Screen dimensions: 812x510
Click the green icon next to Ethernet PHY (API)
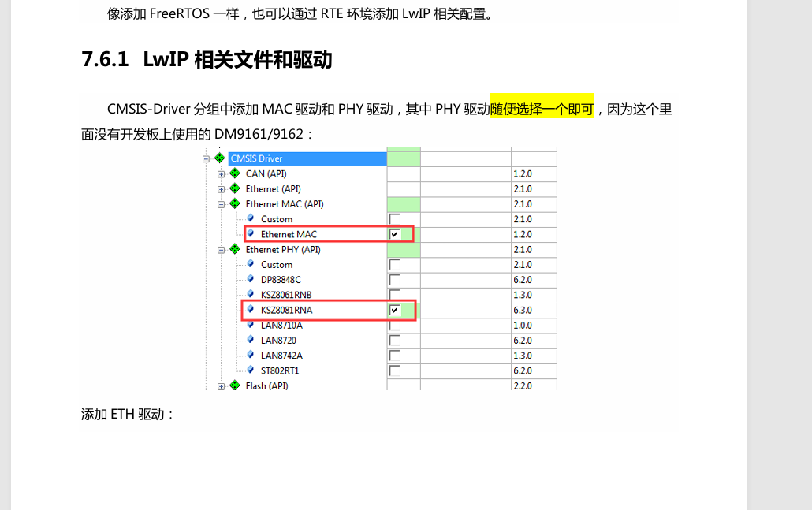coord(234,249)
